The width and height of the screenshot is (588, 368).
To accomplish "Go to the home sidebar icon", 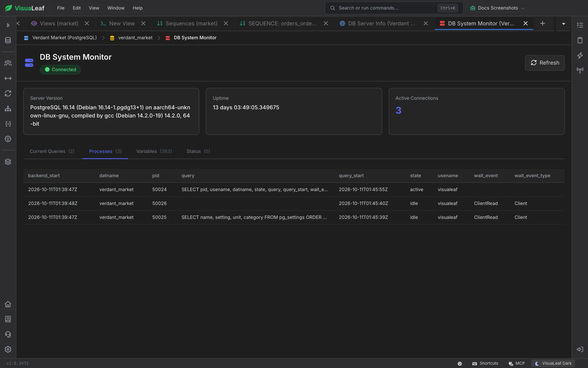I will (8, 304).
